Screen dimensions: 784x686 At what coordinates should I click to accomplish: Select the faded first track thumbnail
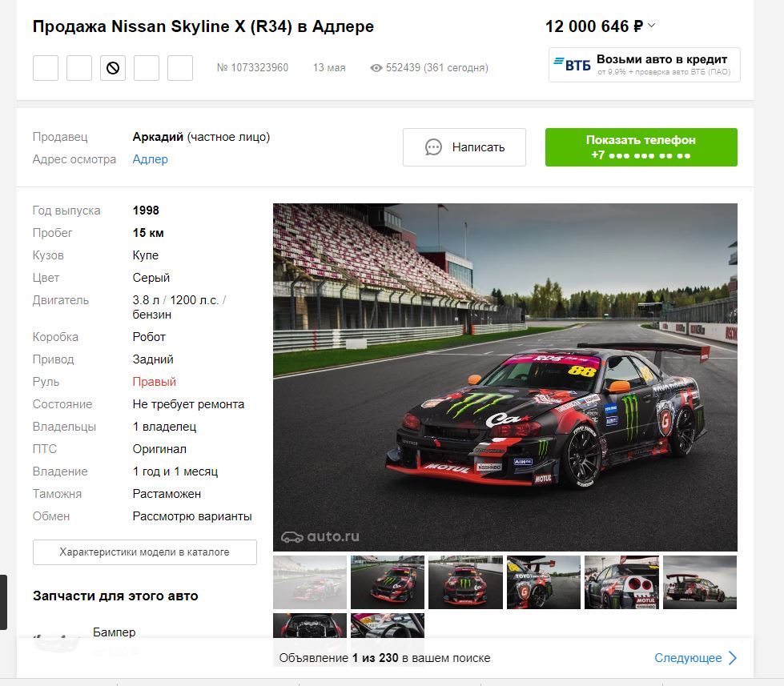pos(309,582)
